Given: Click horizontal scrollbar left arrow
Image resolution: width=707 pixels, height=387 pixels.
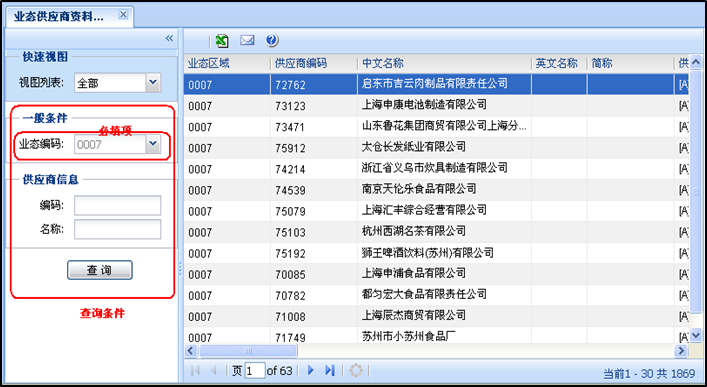Looking at the screenshot, I should tap(190, 350).
